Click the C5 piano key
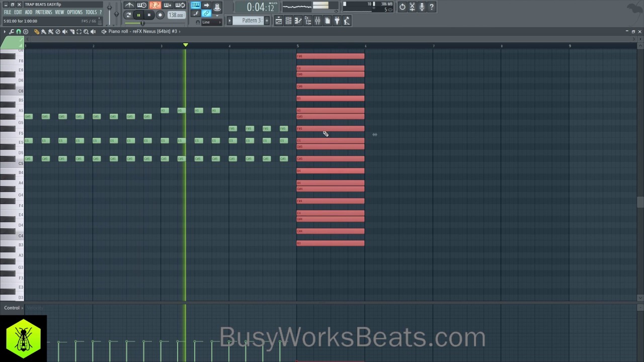This screenshot has width=644, height=362. pos(12,164)
